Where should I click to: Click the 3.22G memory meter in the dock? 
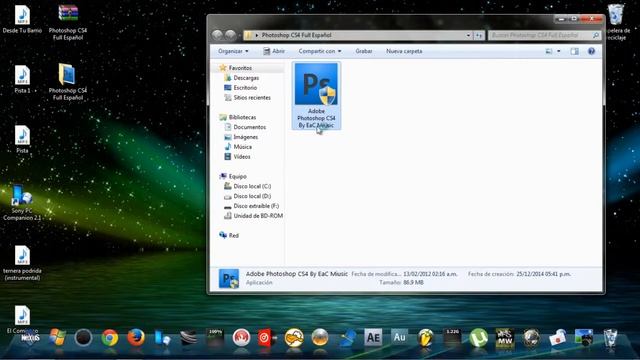[x=452, y=337]
